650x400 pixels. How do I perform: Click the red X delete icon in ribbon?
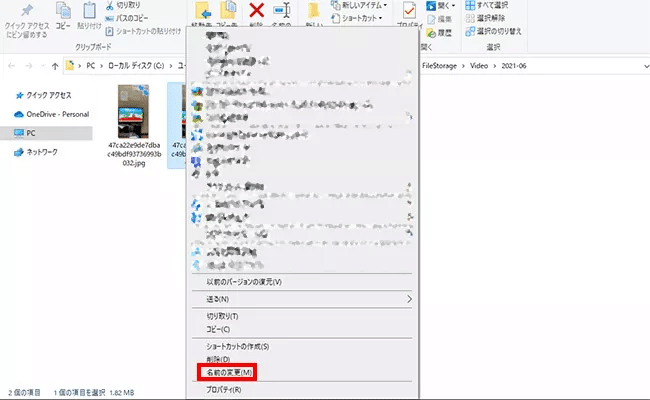click(257, 10)
